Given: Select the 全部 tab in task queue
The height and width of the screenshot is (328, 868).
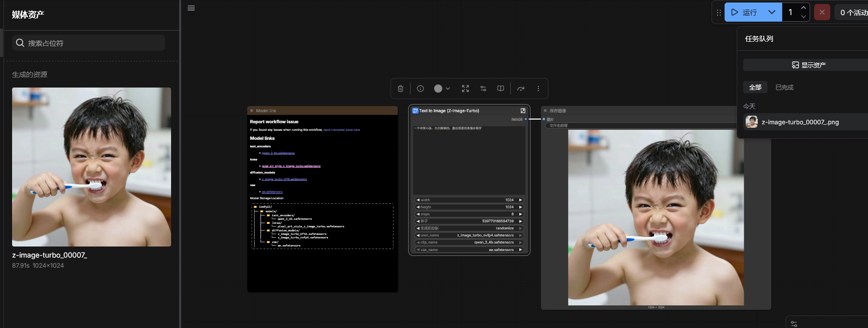Looking at the screenshot, I should (x=755, y=88).
